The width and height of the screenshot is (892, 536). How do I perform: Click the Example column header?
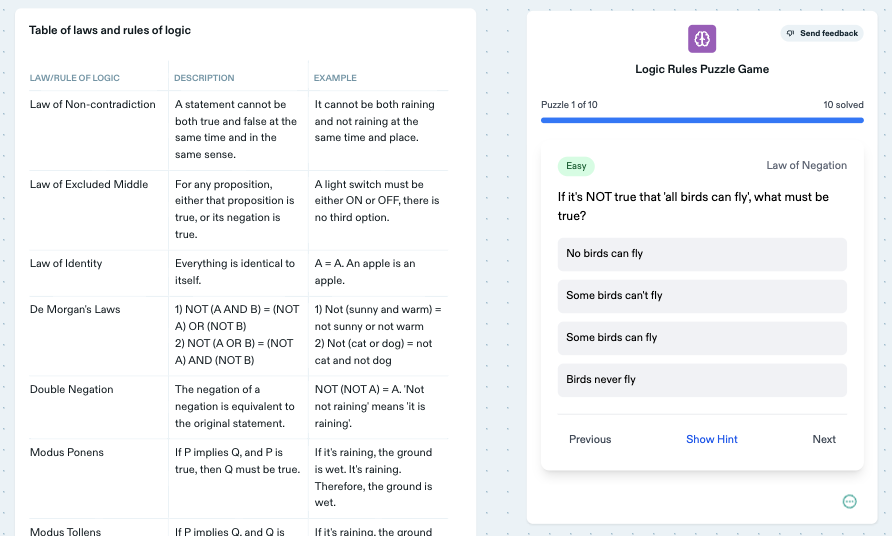[335, 78]
